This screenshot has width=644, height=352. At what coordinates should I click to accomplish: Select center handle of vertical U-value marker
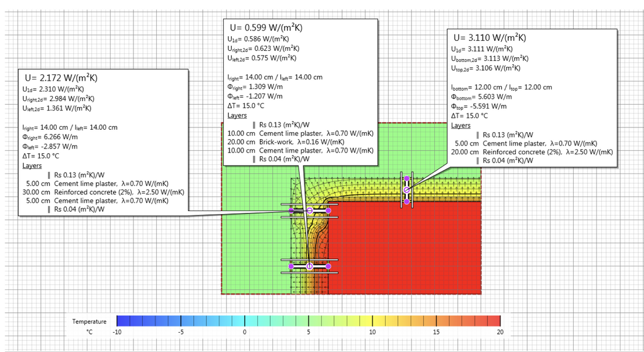click(x=406, y=189)
